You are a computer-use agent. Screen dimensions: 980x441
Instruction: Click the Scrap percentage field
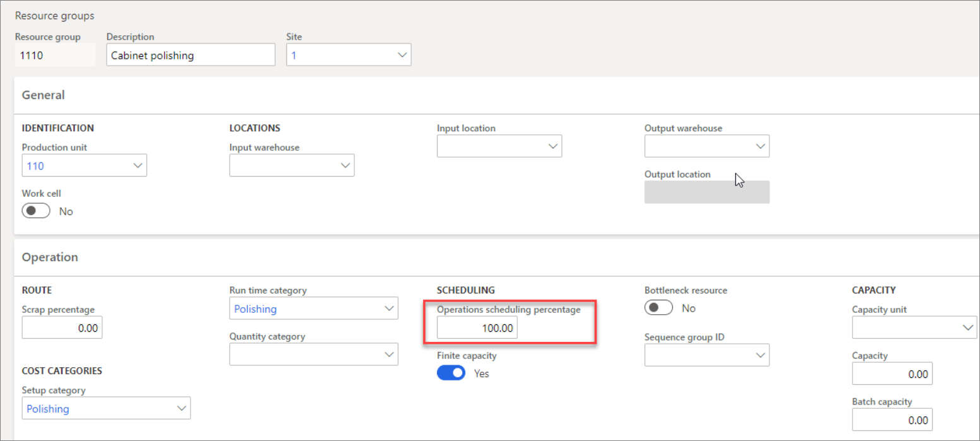click(x=62, y=327)
